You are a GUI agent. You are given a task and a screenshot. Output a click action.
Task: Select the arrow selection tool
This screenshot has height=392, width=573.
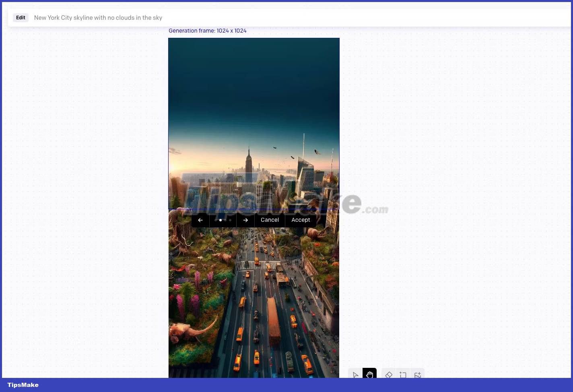pos(355,375)
